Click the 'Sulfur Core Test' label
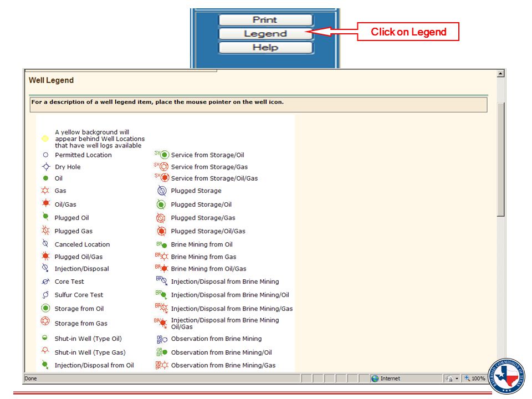This screenshot has width=532, height=399. pyautogui.click(x=79, y=295)
